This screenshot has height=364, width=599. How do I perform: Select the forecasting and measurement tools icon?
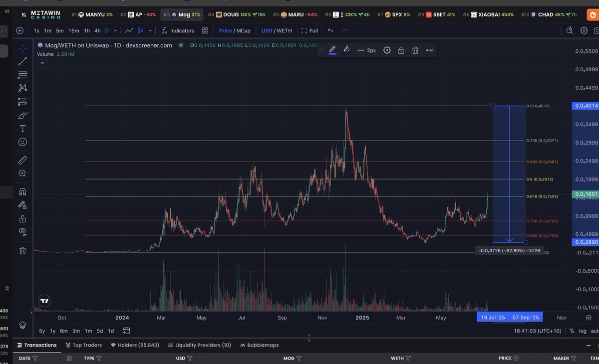[x=22, y=102]
